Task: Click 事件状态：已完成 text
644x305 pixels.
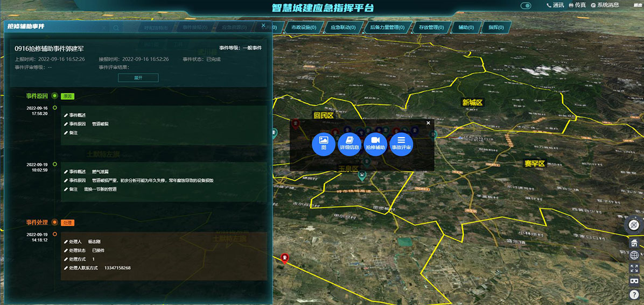Action: pos(202,59)
